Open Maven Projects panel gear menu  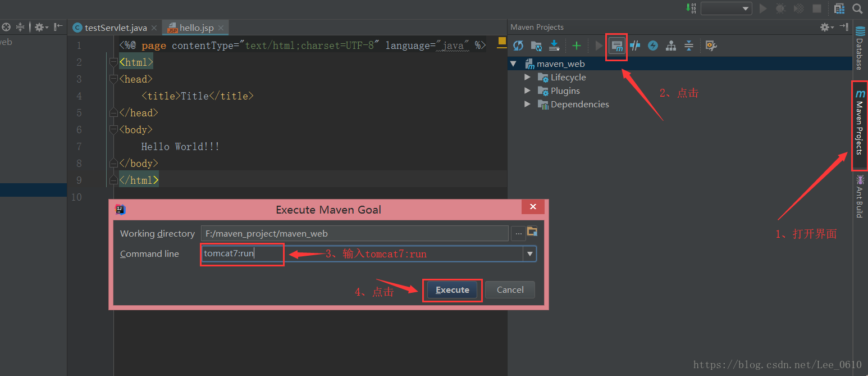point(827,27)
